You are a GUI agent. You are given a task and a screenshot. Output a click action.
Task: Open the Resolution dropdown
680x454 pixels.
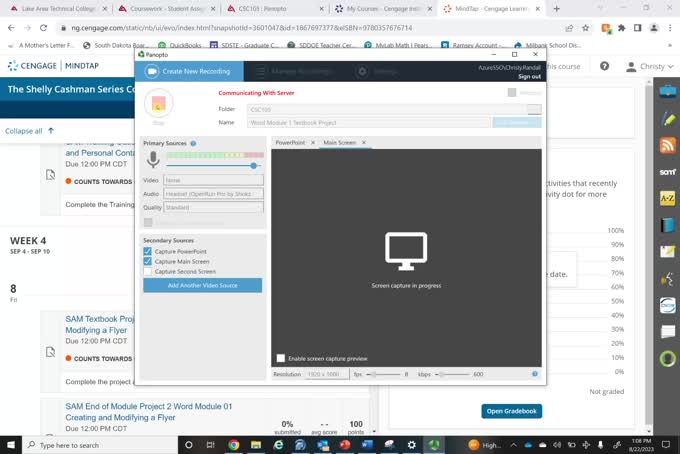point(327,374)
